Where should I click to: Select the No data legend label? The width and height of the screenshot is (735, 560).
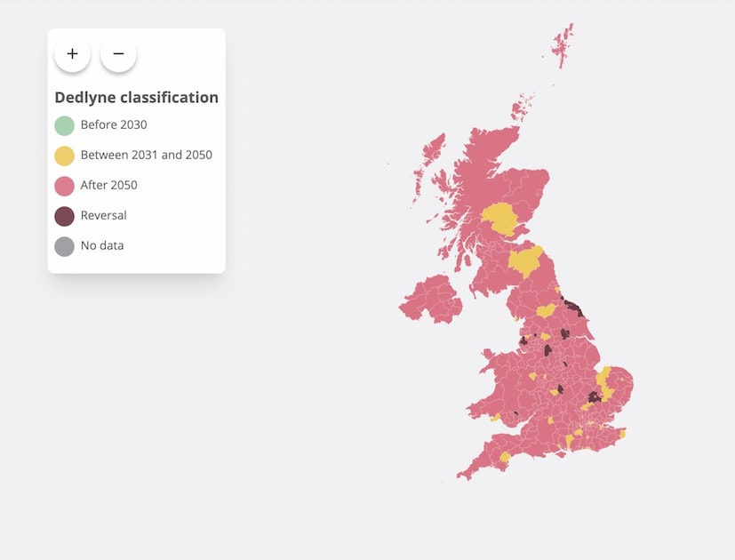pos(102,245)
